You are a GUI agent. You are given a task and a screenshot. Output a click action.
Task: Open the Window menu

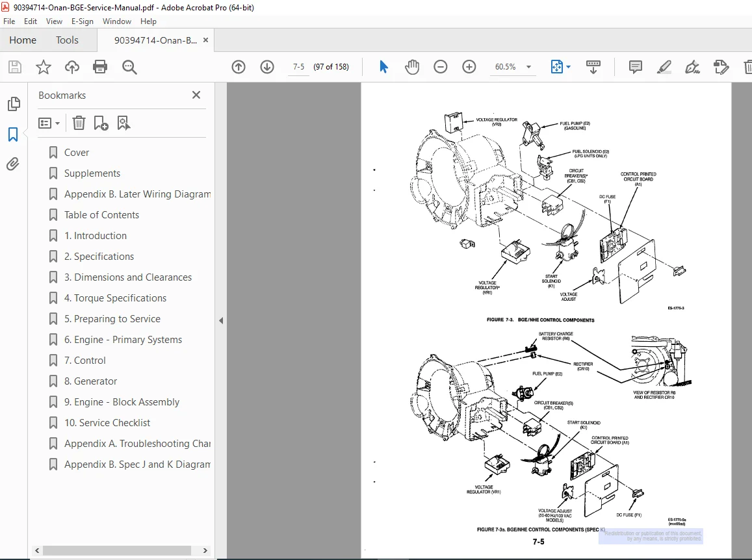point(116,21)
